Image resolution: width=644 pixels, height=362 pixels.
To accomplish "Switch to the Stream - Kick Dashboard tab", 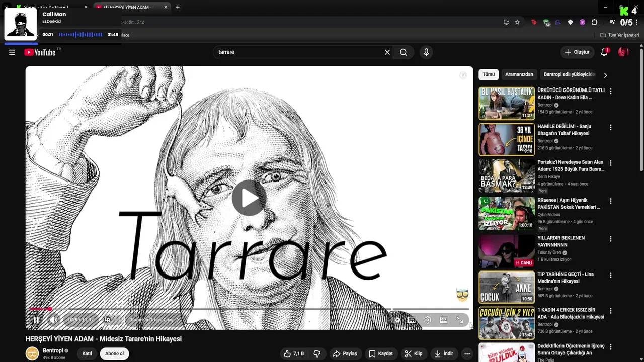I will click(x=49, y=7).
